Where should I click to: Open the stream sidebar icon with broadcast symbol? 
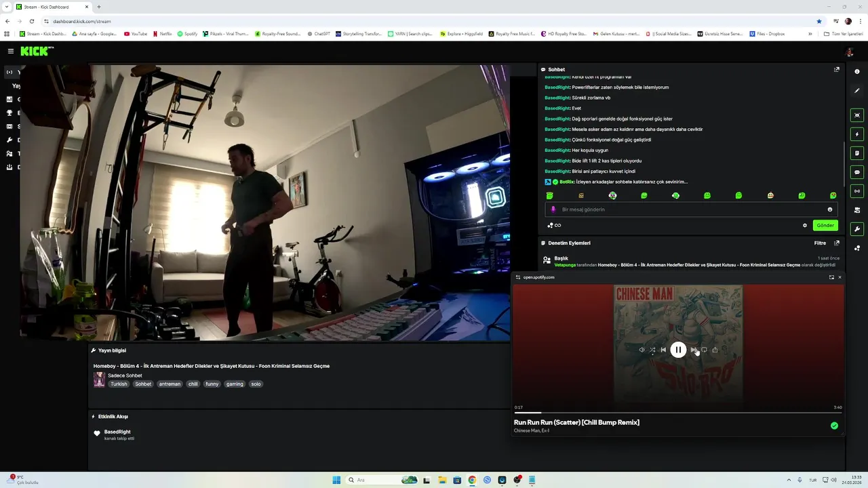click(x=9, y=72)
